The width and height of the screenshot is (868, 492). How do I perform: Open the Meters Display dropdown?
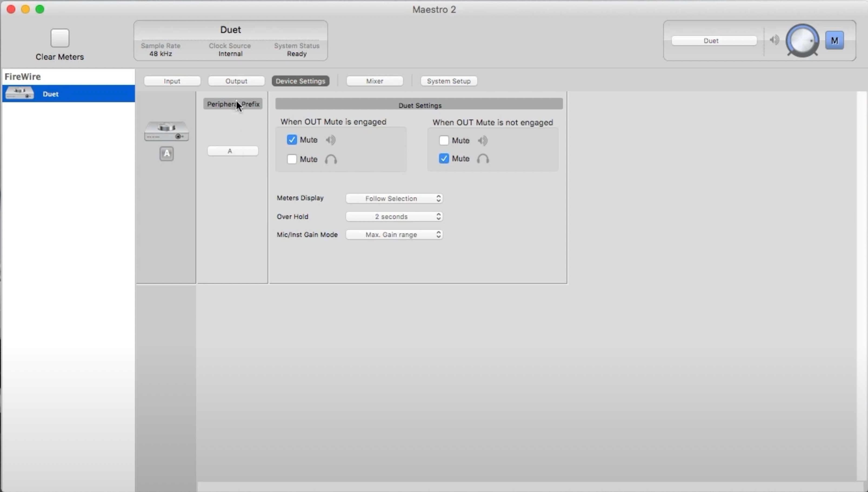(394, 198)
